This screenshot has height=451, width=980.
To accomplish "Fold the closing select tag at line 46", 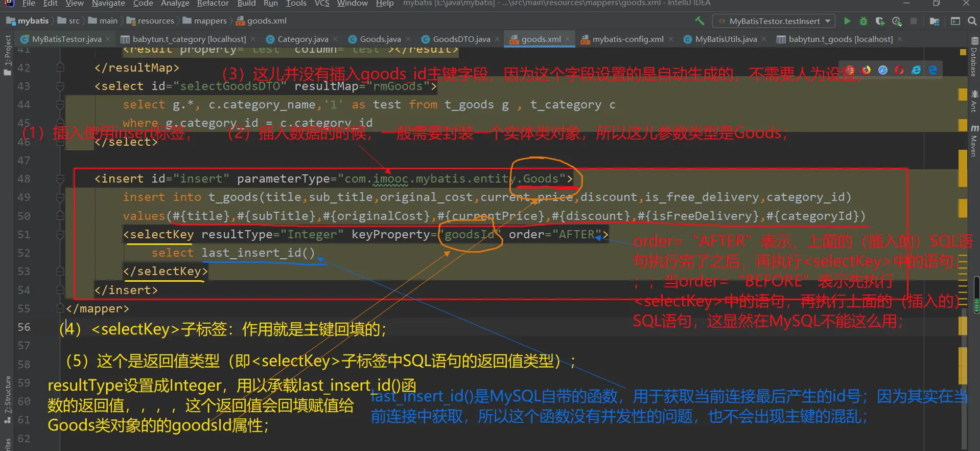I will 60,142.
